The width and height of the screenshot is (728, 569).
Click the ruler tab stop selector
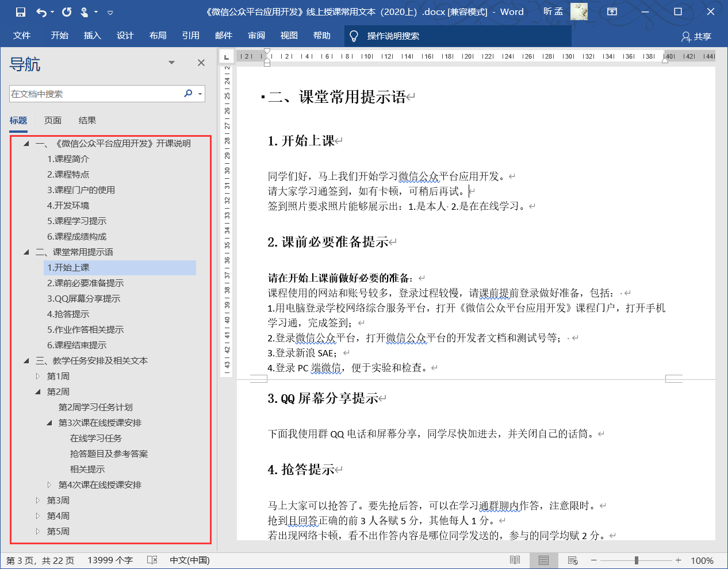click(227, 56)
